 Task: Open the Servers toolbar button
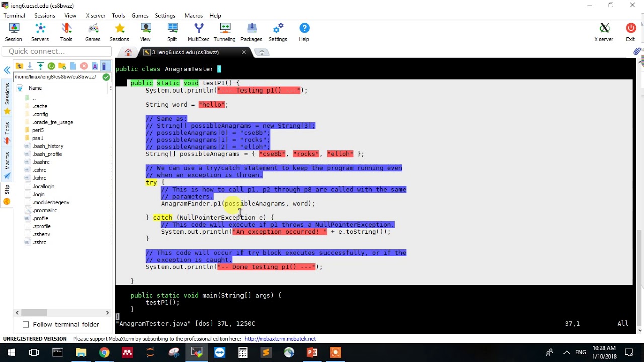[40, 32]
